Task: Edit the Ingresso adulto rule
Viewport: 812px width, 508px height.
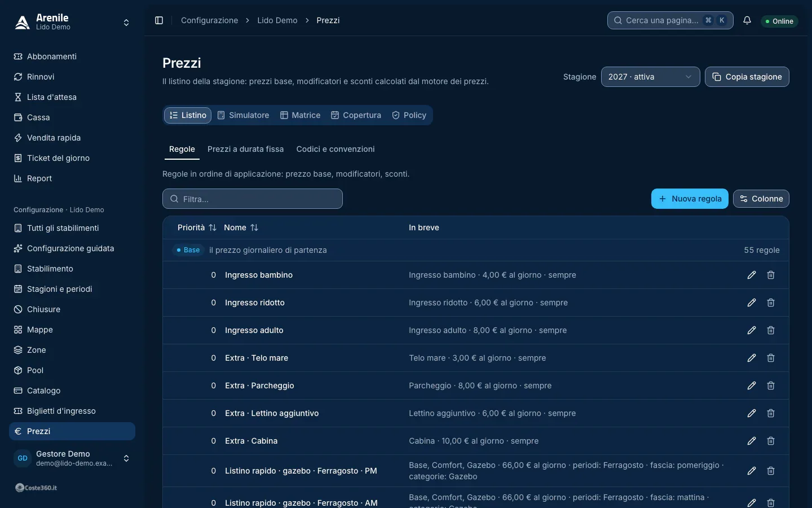Action: click(x=752, y=330)
